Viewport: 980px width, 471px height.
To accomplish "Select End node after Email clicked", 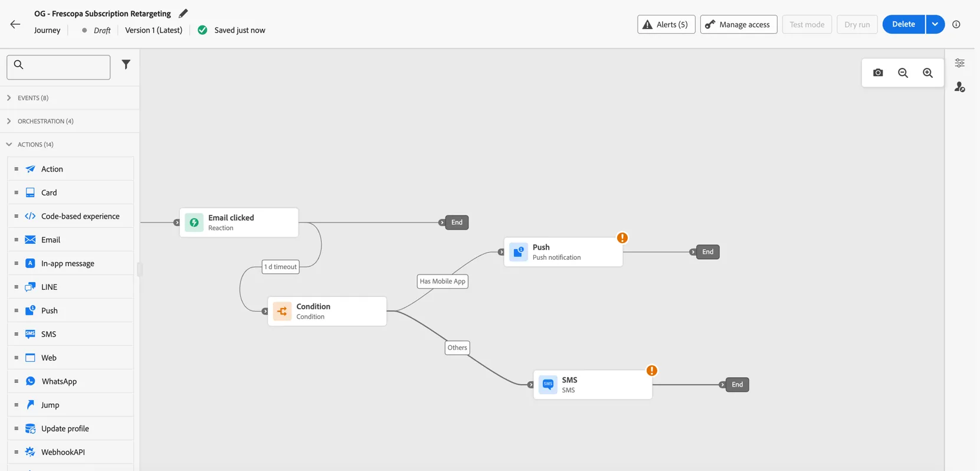I will (457, 223).
